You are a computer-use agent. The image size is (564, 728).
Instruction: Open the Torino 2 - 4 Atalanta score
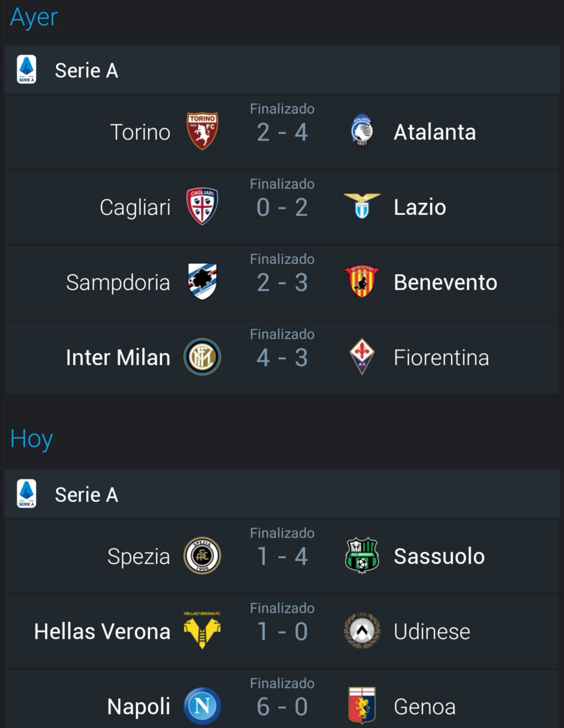tap(282, 132)
